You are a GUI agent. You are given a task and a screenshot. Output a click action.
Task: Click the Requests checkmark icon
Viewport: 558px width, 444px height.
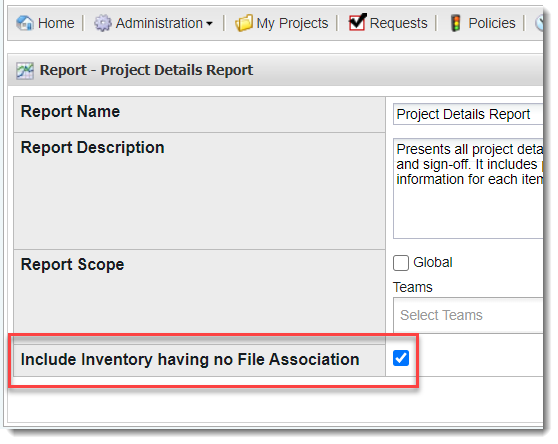358,22
